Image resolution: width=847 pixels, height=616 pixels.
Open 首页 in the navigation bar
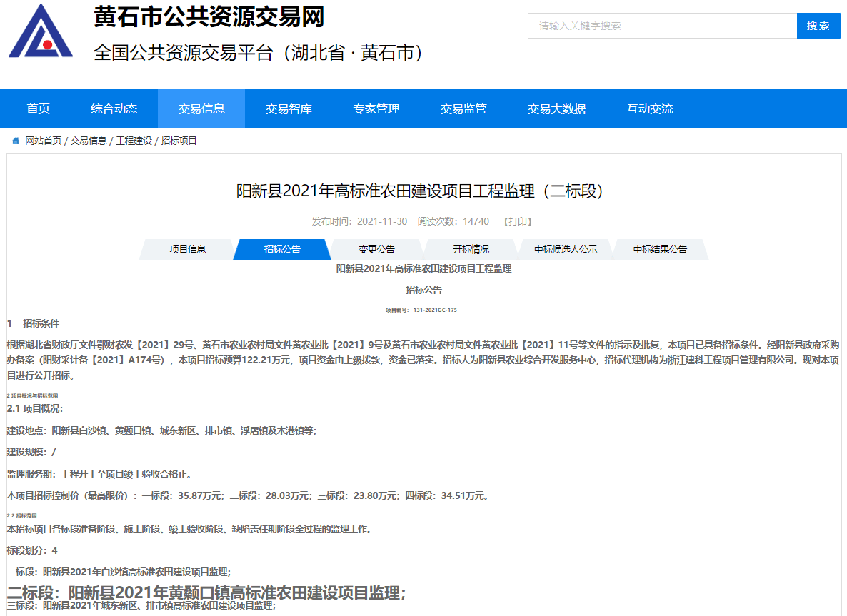click(x=39, y=109)
